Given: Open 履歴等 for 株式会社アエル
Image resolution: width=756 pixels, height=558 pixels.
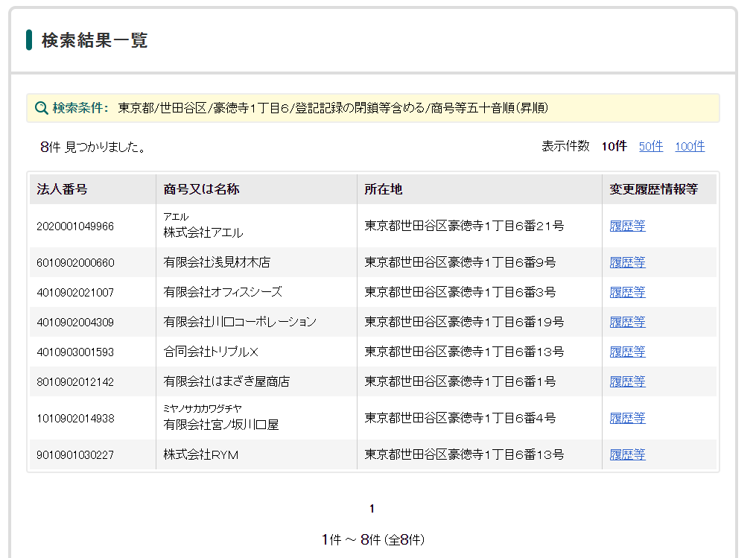Looking at the screenshot, I should pos(627,226).
